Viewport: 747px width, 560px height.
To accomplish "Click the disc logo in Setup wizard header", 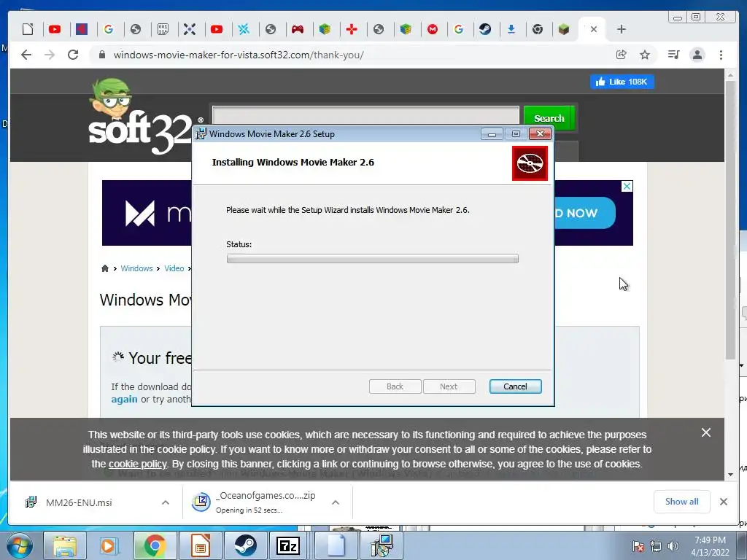I will [530, 163].
